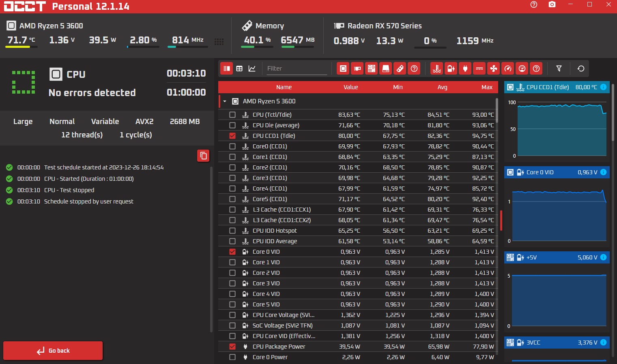The height and width of the screenshot is (364, 617).
Task: Focus the sensor Filter text field
Action: 297,69
